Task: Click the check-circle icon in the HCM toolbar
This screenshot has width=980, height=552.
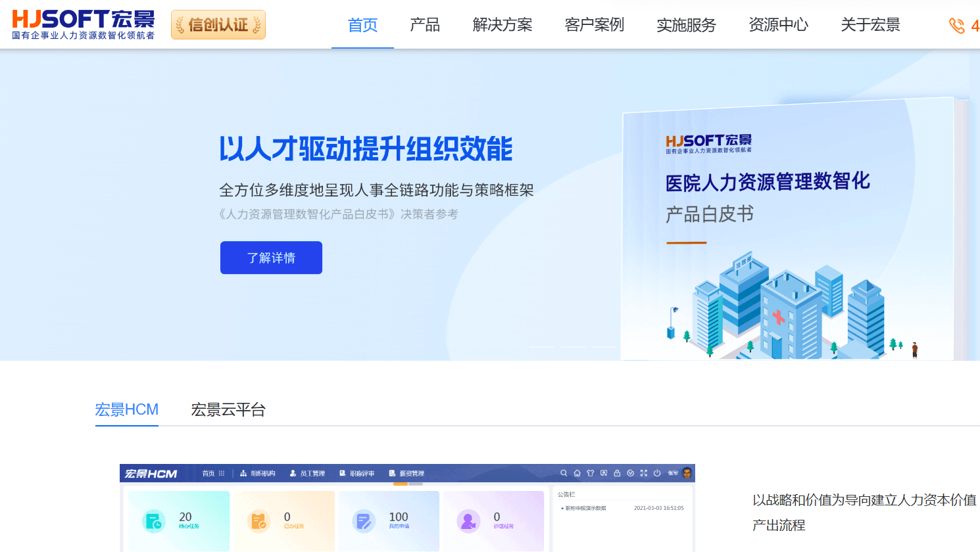Action: (x=630, y=473)
